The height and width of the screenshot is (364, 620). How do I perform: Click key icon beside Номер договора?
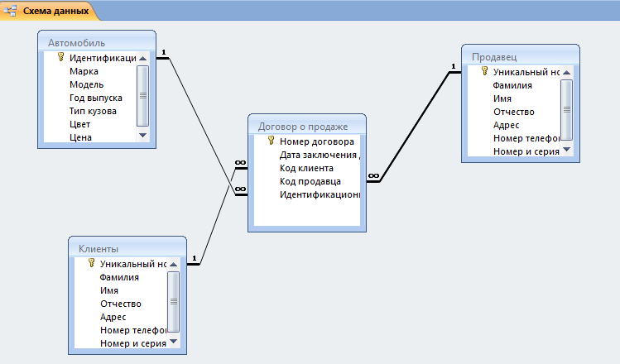pos(271,141)
